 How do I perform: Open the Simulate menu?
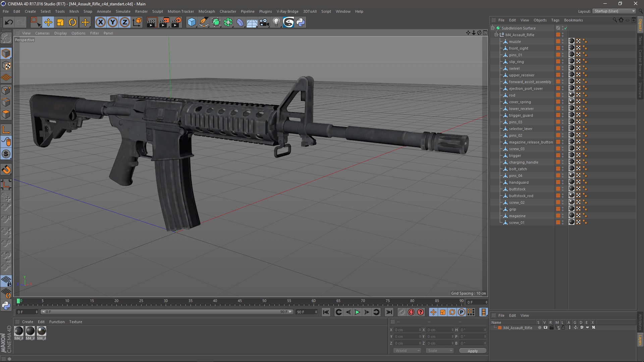[x=123, y=11]
